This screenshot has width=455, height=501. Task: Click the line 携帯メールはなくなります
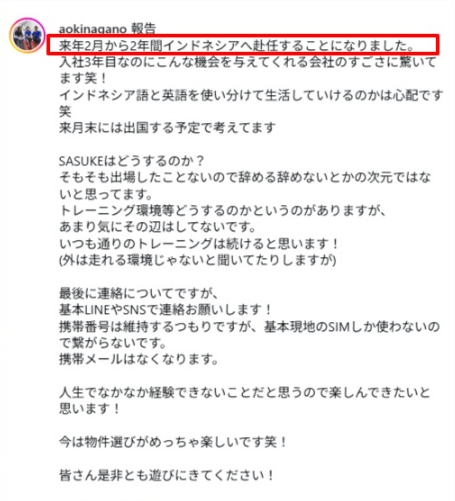[139, 359]
